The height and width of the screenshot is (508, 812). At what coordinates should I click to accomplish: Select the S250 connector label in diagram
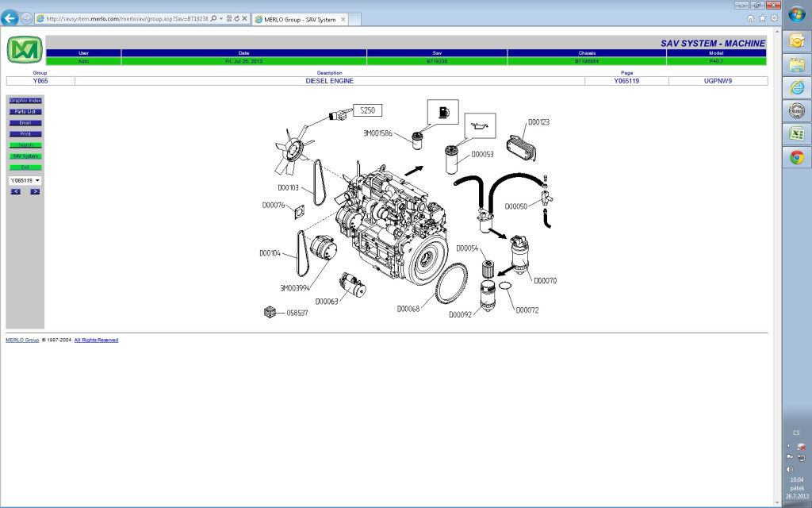368,110
